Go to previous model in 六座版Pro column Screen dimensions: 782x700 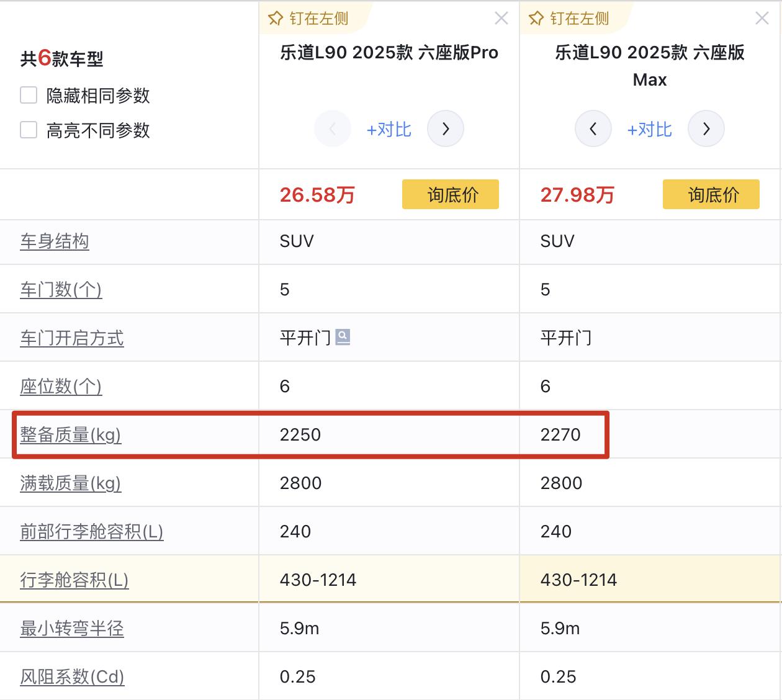coord(333,129)
